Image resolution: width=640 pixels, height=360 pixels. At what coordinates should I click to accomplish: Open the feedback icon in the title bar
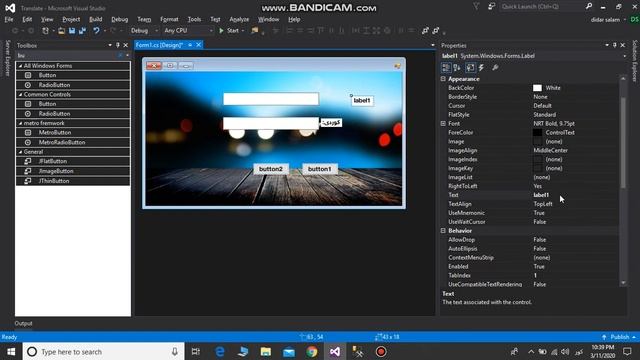pos(492,6)
